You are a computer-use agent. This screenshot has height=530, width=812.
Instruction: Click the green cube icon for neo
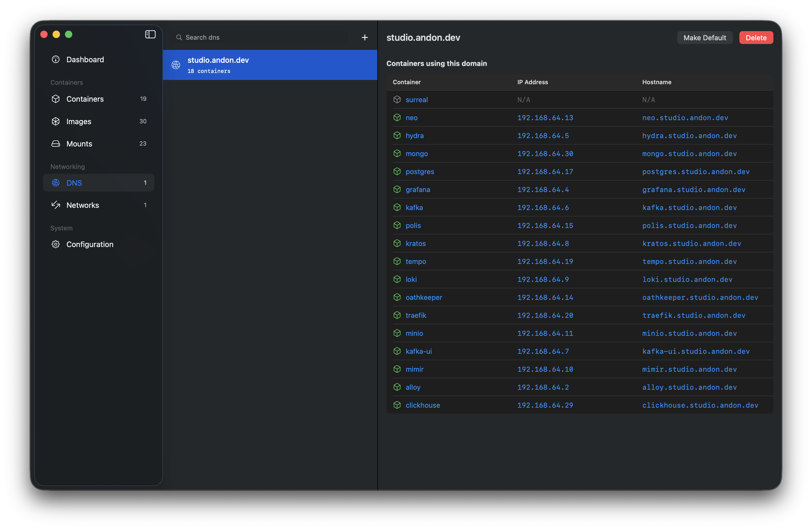click(397, 117)
